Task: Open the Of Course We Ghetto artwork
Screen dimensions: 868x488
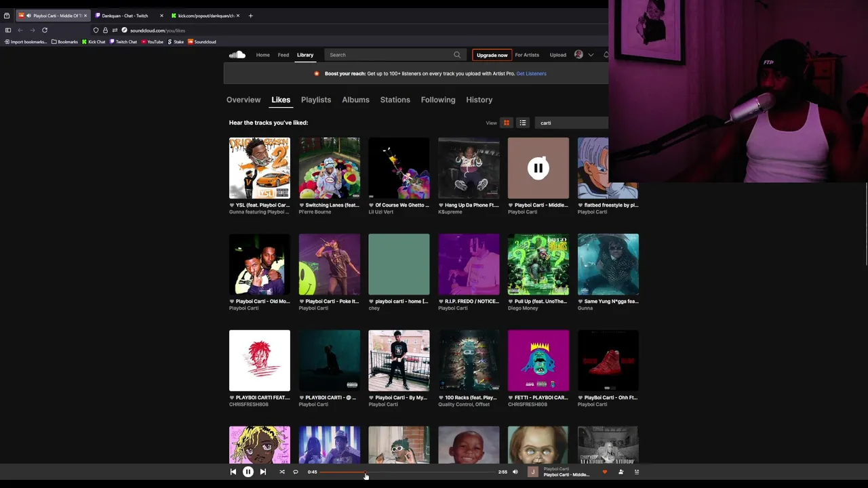Action: pyautogui.click(x=399, y=168)
